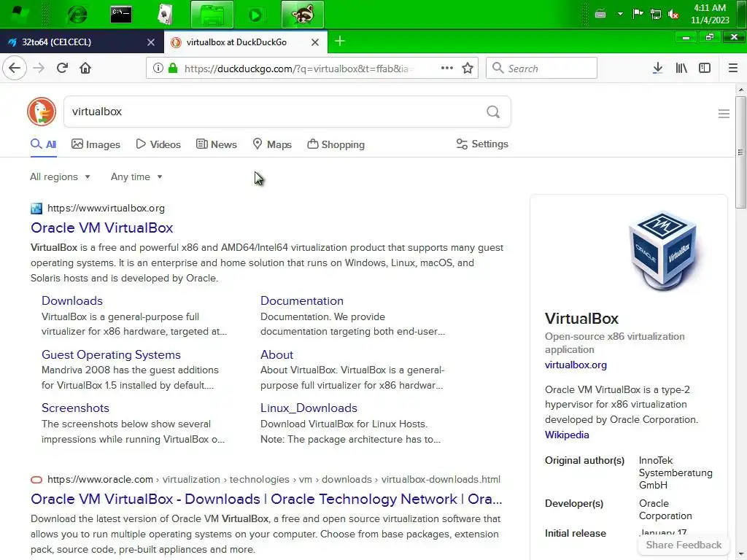Click the https://www.virtualbox.org URL text
This screenshot has width=747, height=560.
click(x=106, y=208)
